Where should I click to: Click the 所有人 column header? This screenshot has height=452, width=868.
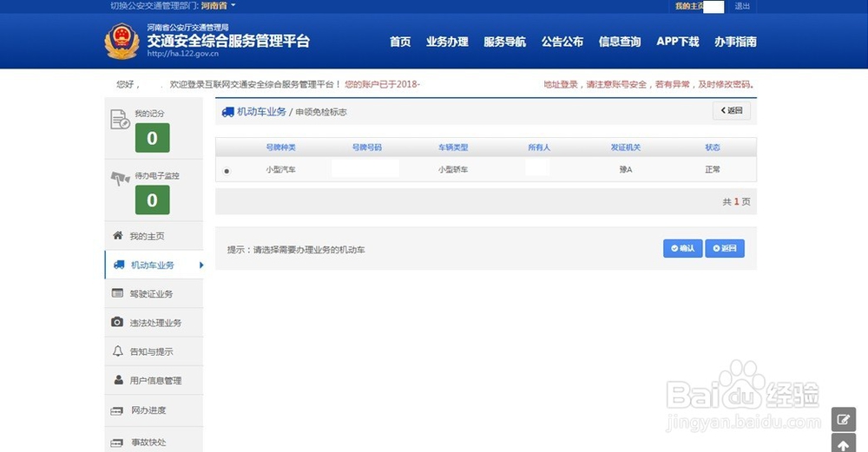539,147
